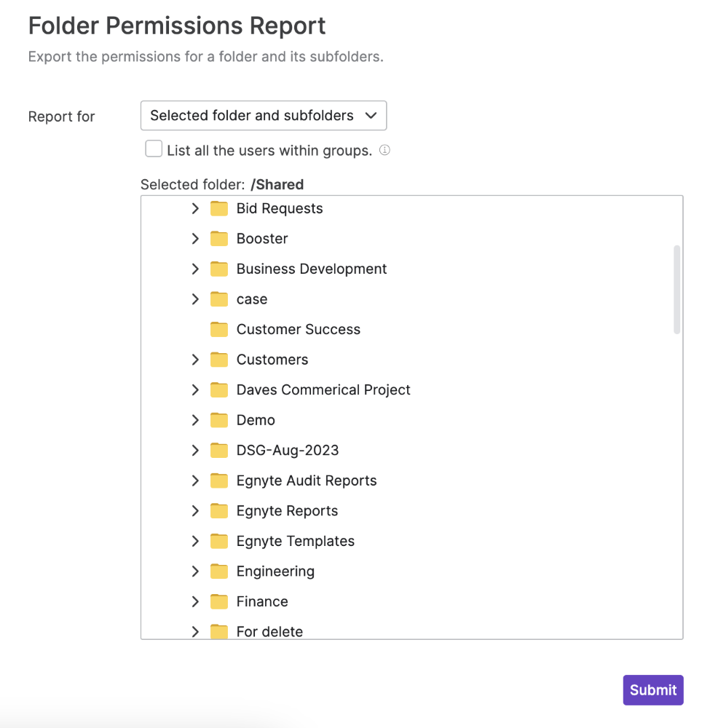
Task: Click the folder list vertical scrollbar
Action: pos(677,290)
